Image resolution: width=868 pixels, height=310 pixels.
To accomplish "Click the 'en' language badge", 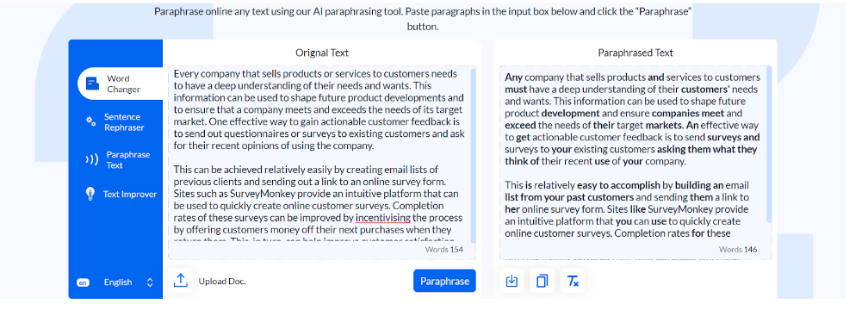I will tap(83, 282).
